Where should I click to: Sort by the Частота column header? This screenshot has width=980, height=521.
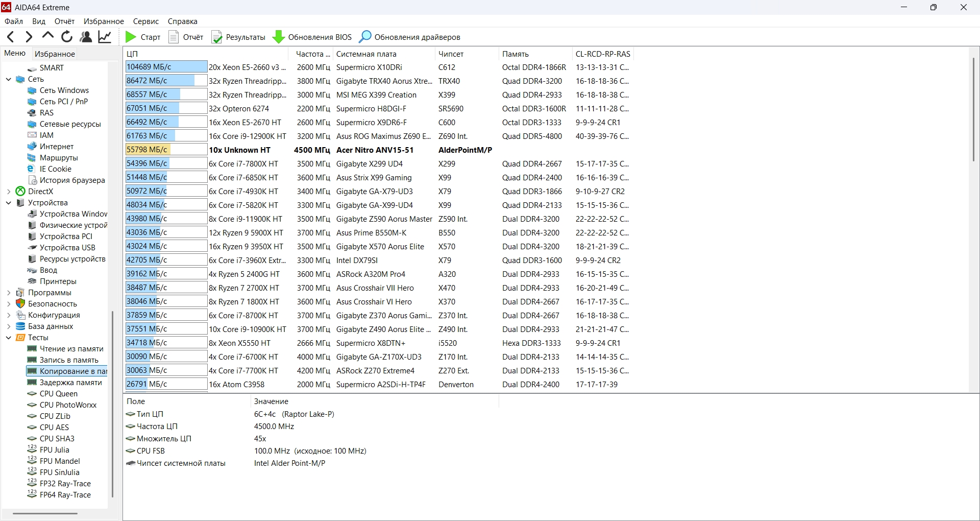(x=311, y=54)
